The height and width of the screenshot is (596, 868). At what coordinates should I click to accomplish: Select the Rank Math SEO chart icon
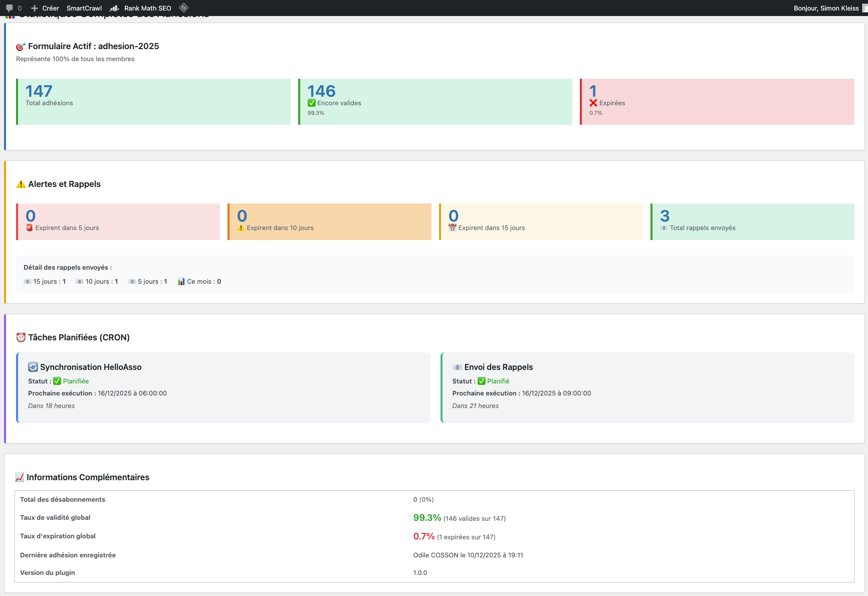coord(115,8)
